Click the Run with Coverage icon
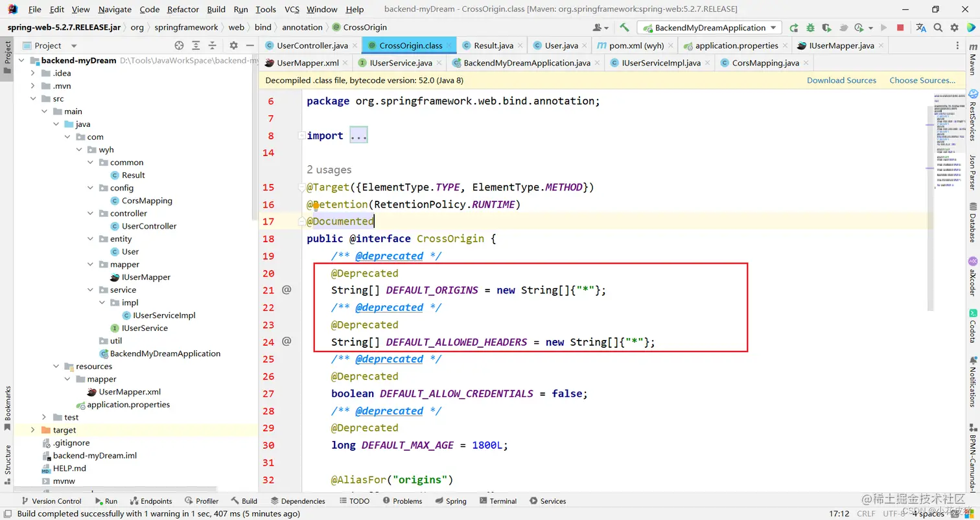The image size is (980, 520). point(826,28)
